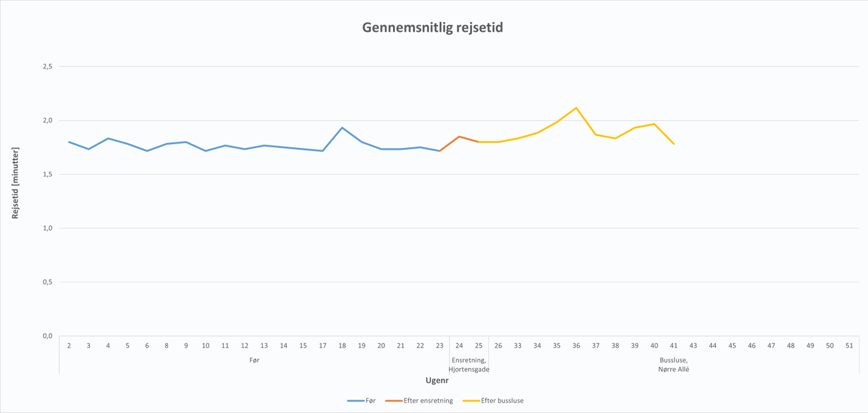Viewport: 868px width, 413px height.
Task: Click the '0,0' y-axis label
Action: (48, 336)
